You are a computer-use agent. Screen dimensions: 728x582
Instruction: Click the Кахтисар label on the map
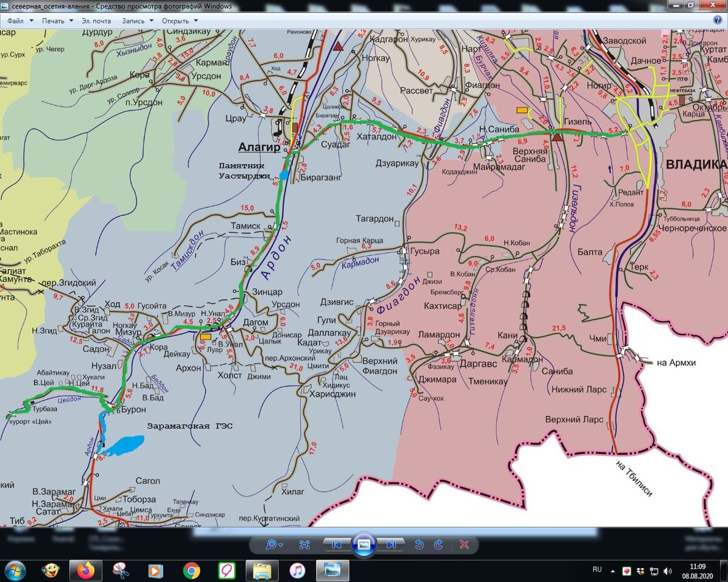tap(443, 306)
